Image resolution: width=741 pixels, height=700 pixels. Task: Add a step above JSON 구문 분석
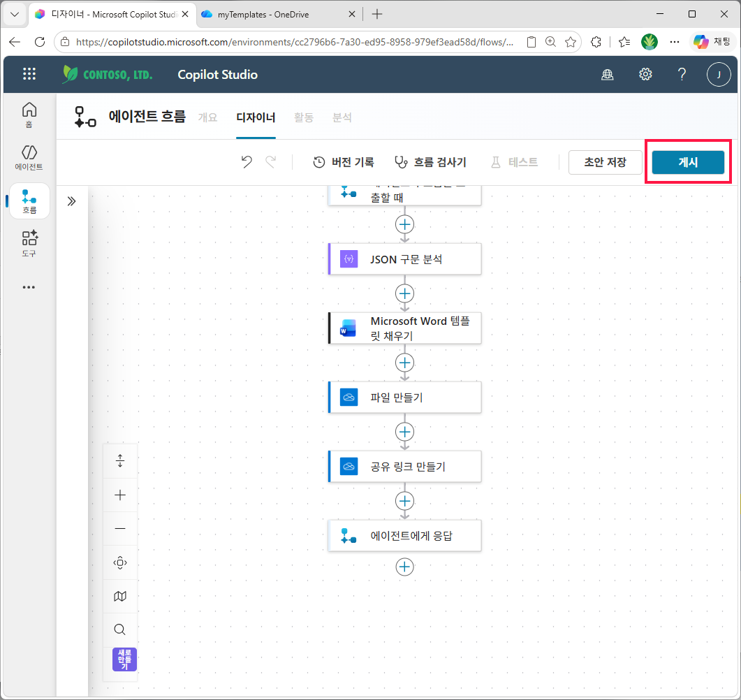tap(404, 224)
